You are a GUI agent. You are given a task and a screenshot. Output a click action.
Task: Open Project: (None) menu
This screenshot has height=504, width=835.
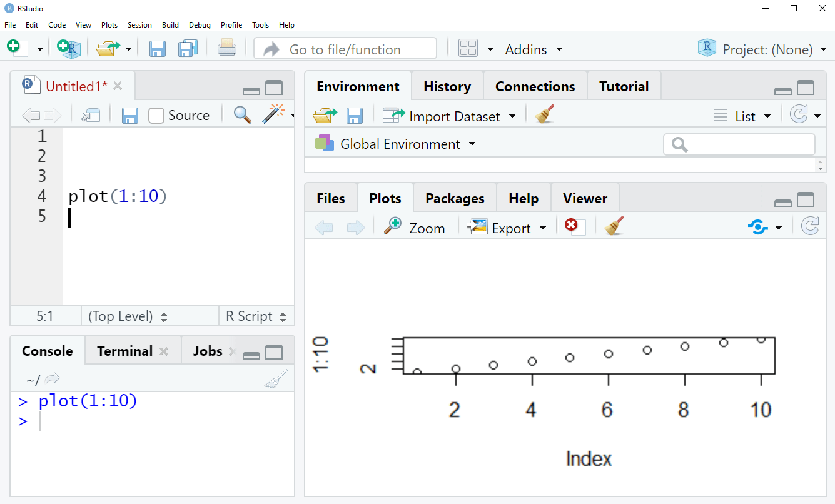coord(762,49)
